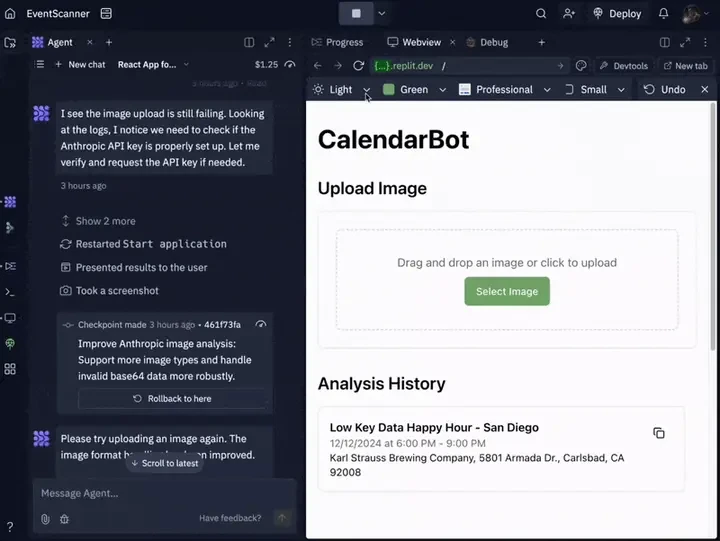720x541 pixels.
Task: Close the theme editor bar
Action: [x=705, y=90]
